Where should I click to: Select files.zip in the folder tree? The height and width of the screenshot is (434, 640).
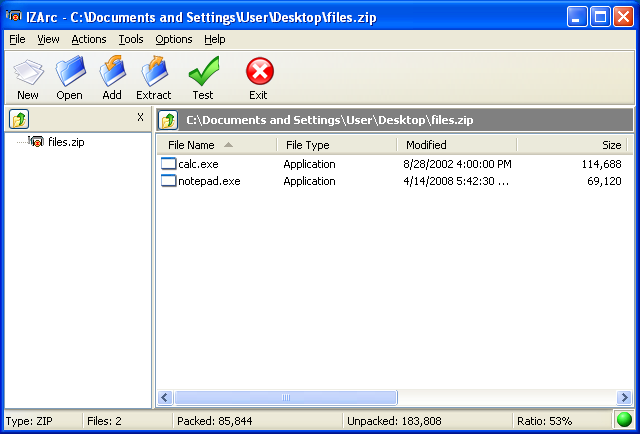click(66, 142)
